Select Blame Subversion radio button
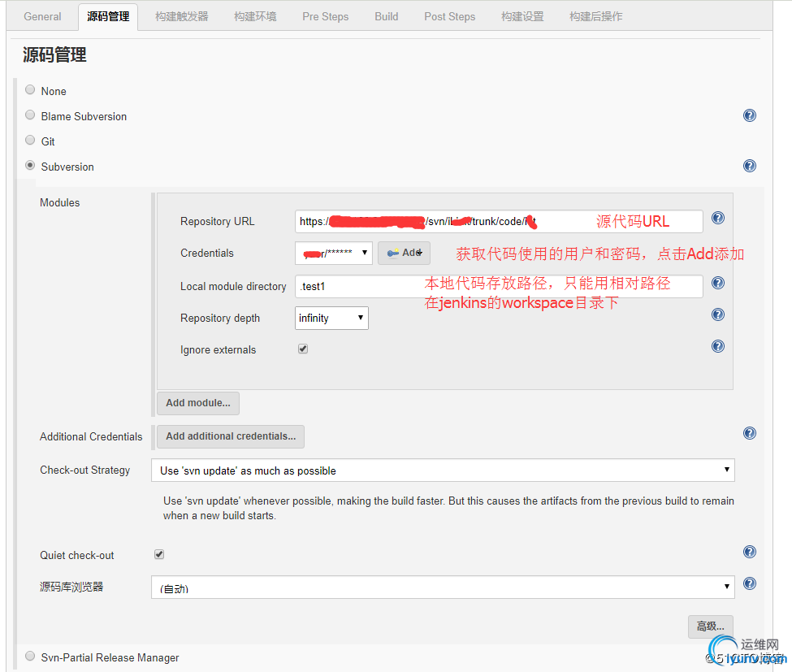Image resolution: width=792 pixels, height=672 pixels. click(30, 115)
